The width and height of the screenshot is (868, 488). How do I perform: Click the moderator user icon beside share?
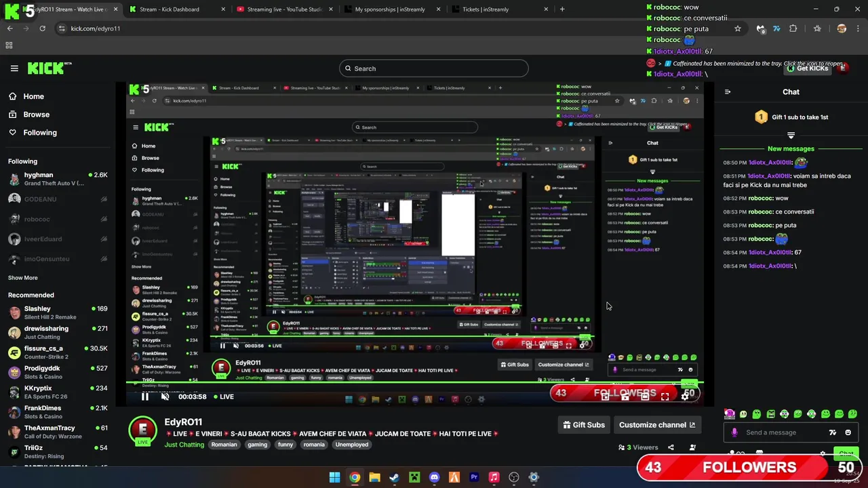tap(692, 447)
